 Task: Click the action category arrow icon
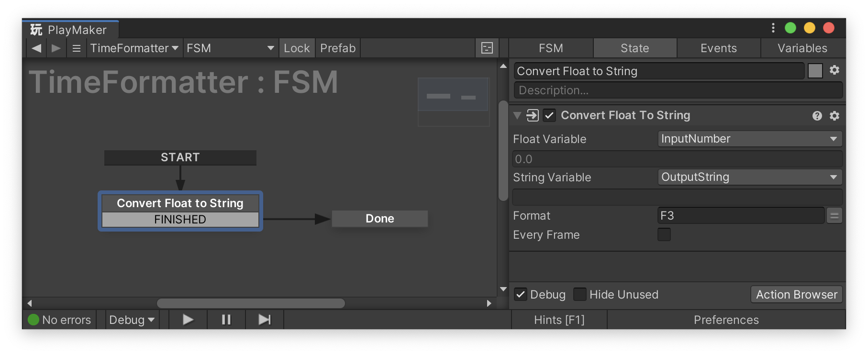(x=532, y=115)
